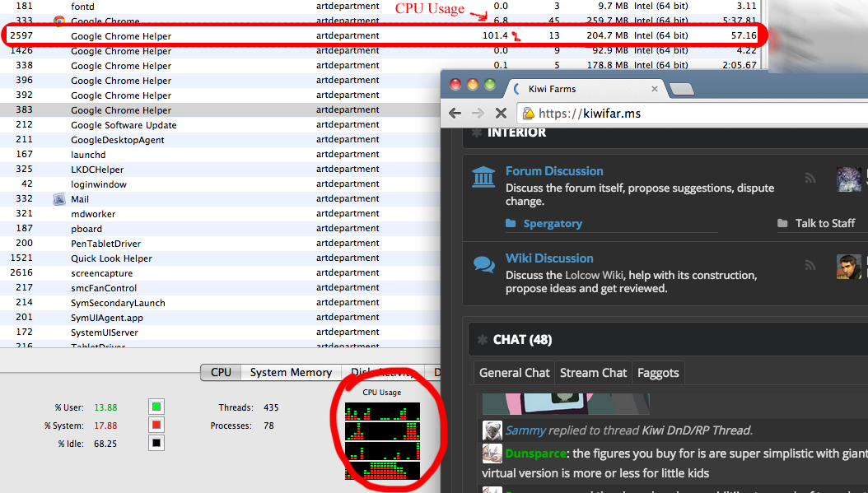
Task: Open the RSS feed icon for Wiki Discussion
Action: point(810,265)
